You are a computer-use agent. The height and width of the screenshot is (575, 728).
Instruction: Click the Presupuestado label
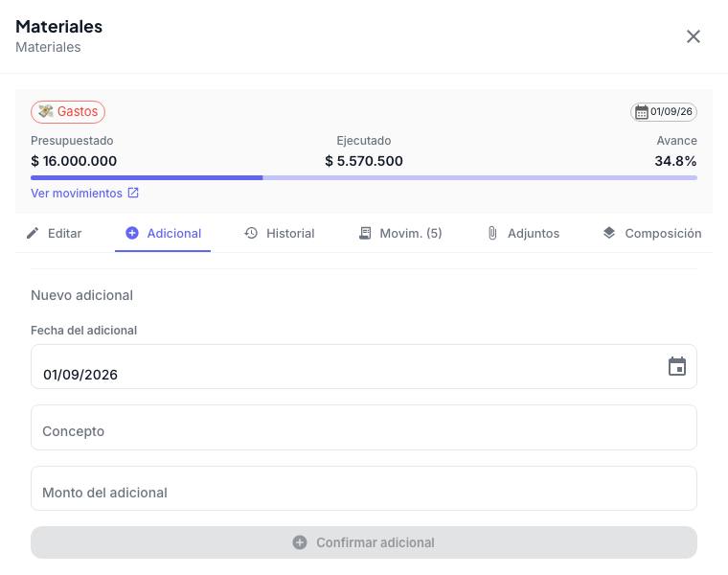tap(72, 140)
